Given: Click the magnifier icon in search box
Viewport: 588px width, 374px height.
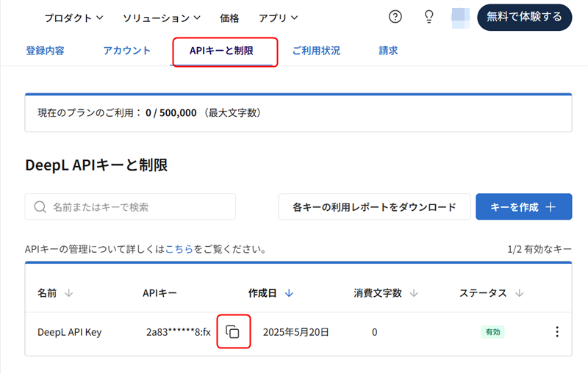Looking at the screenshot, I should click(40, 207).
